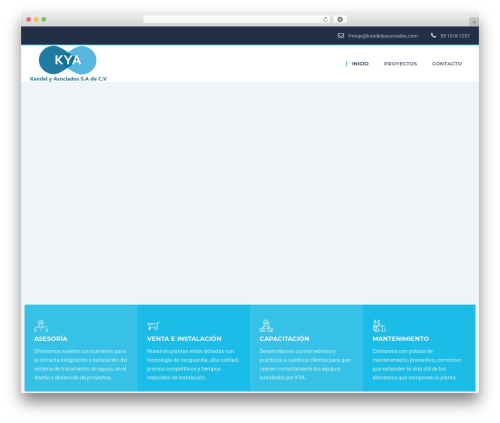Click the Asesoría description paragraph
This screenshot has width=500, height=423.
coord(80,364)
